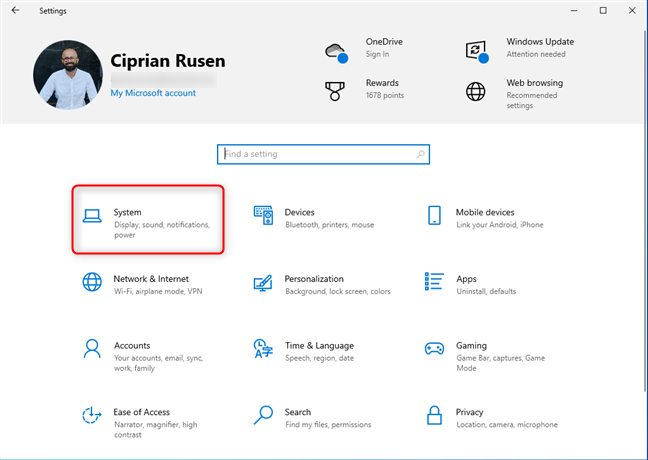Maximize the Settings window
The image size is (648, 460).
603,10
